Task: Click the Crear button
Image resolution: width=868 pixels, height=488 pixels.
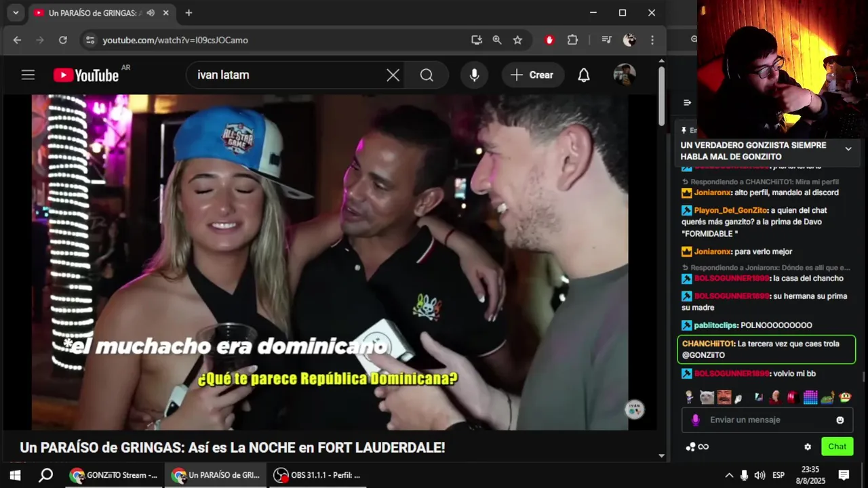Action: pyautogui.click(x=533, y=75)
